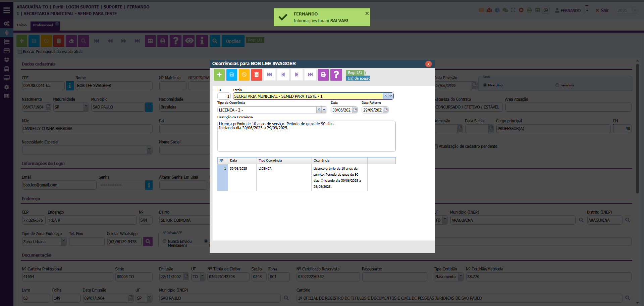Click the Sair logout link
Screen dimensions: 644x306
tap(602, 10)
